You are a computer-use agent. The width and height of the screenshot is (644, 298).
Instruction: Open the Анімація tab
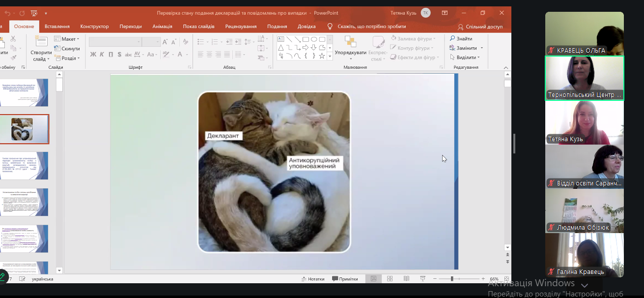162,27
